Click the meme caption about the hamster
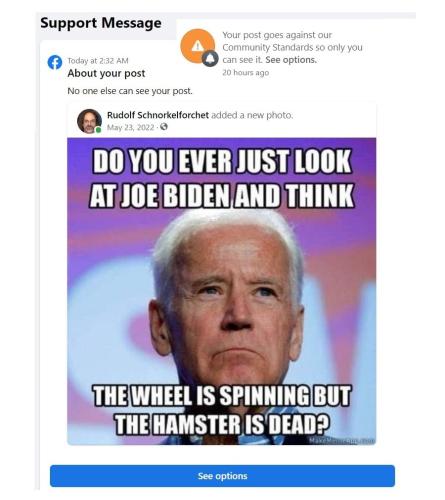 [x=222, y=410]
